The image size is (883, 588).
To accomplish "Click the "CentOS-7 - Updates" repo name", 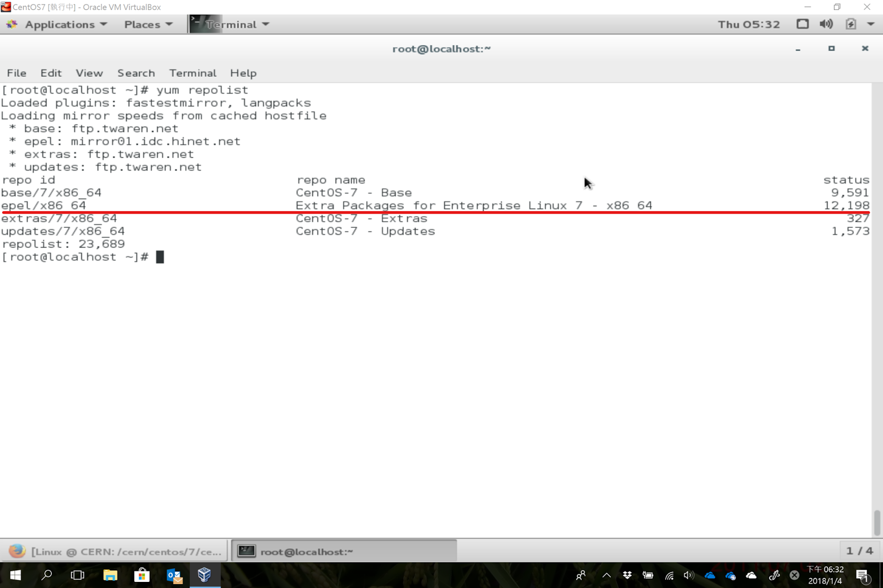I will (365, 231).
